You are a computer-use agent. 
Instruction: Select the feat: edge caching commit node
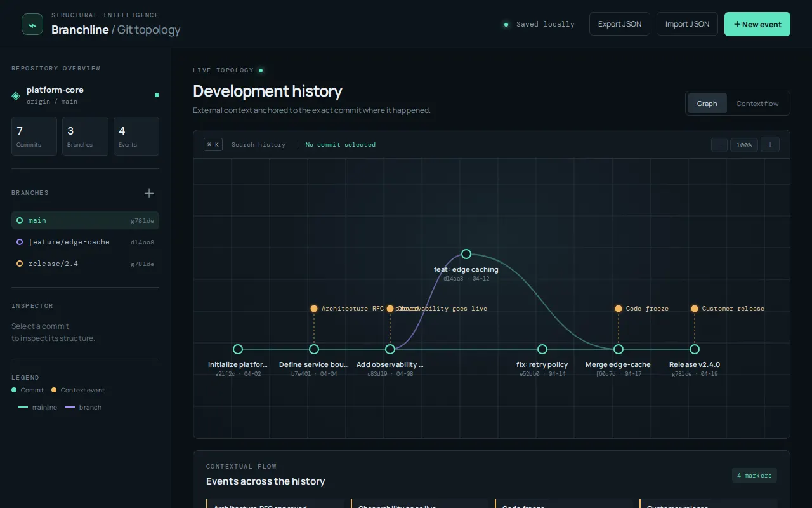pyautogui.click(x=466, y=254)
